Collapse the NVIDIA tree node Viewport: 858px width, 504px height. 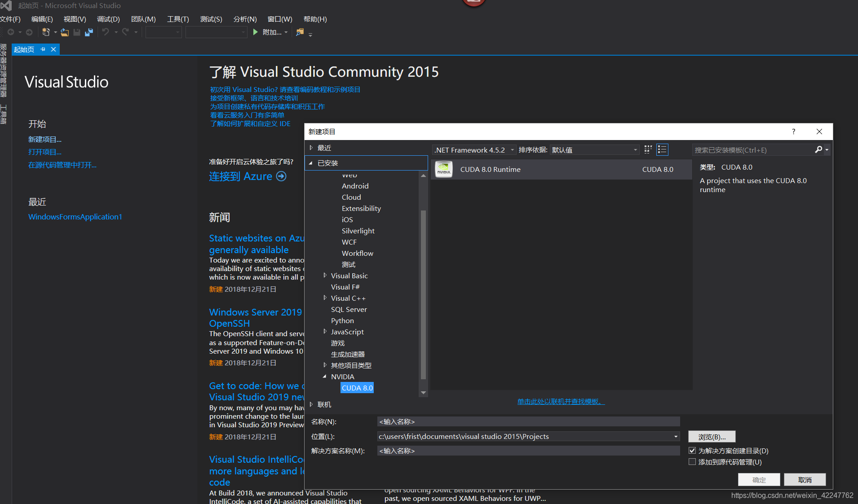pyautogui.click(x=324, y=377)
